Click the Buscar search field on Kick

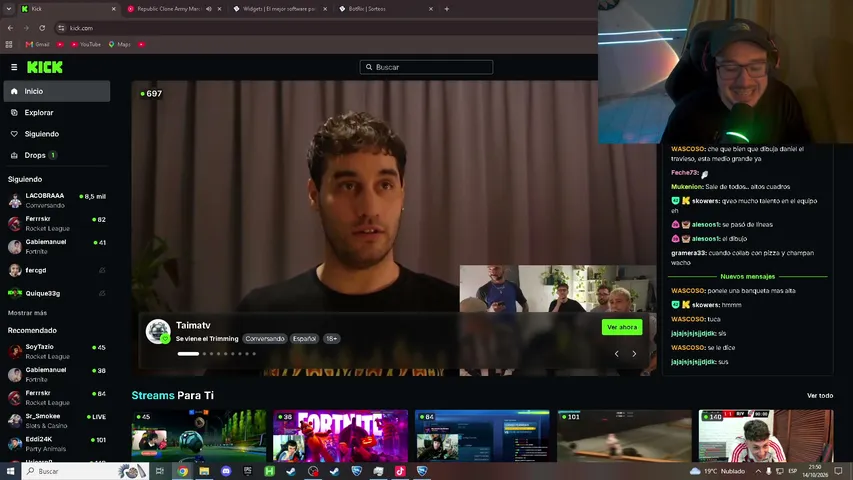tap(426, 67)
